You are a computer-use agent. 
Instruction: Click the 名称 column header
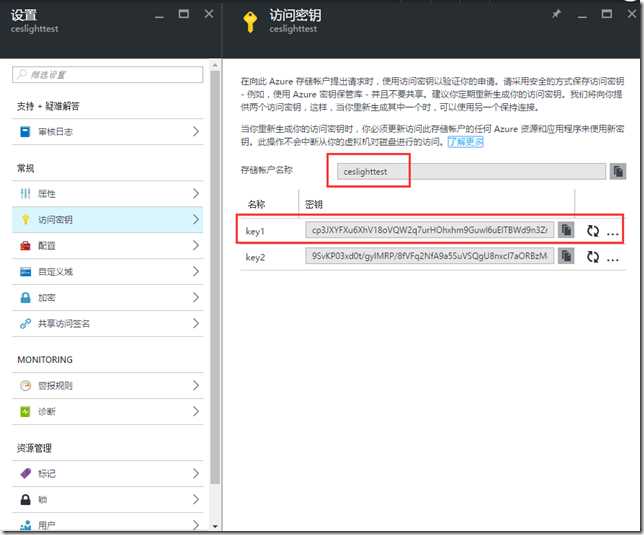[257, 204]
